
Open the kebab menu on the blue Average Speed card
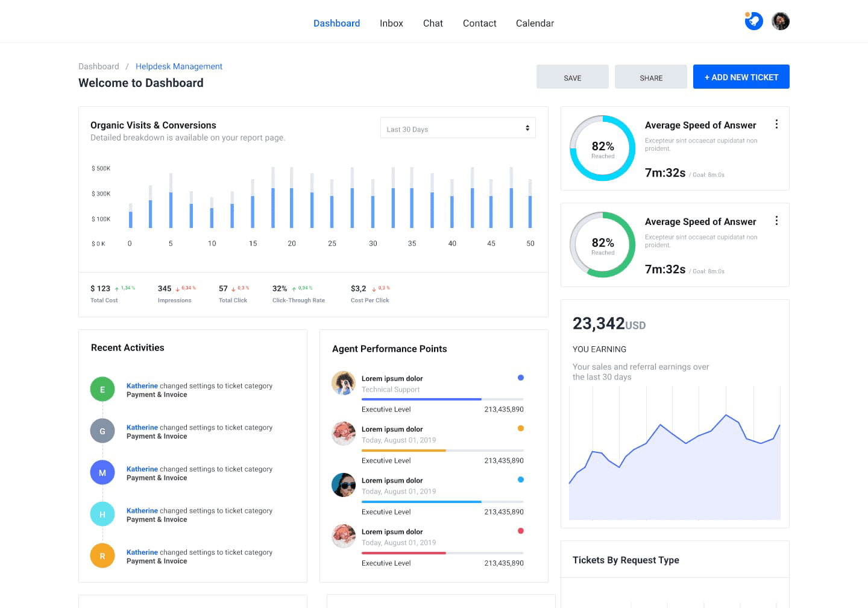pos(776,124)
